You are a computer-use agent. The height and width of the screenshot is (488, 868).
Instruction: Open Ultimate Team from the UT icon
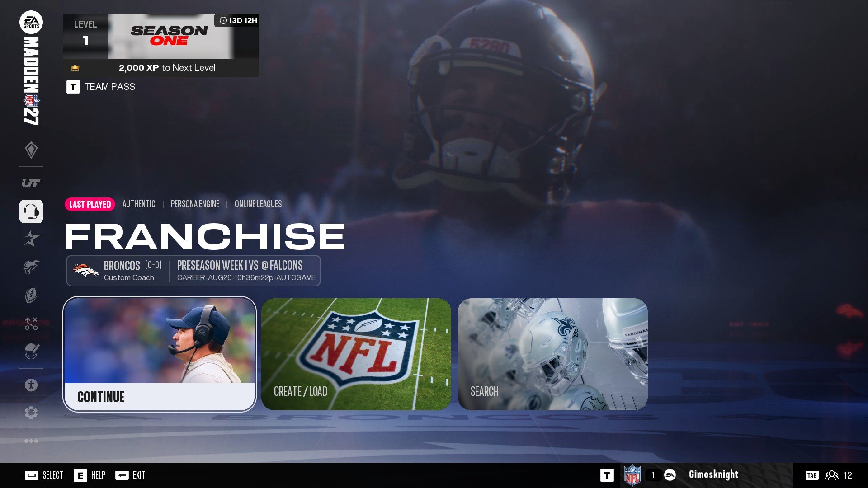(31, 183)
